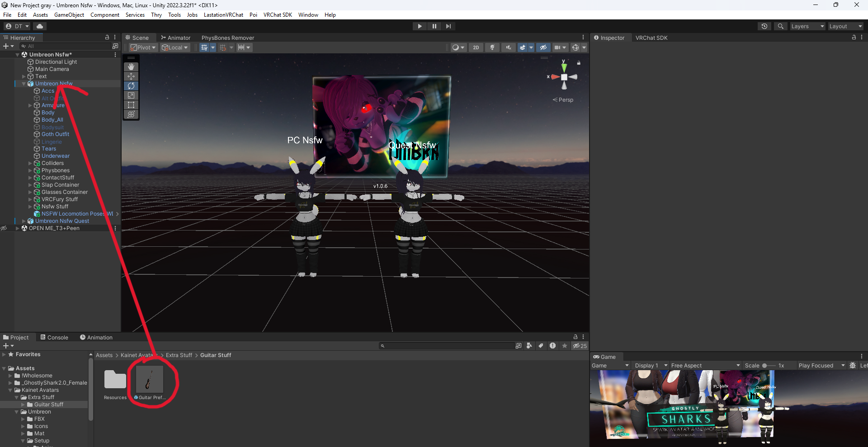
Task: Open Undo History button in toolbar
Action: coord(764,26)
